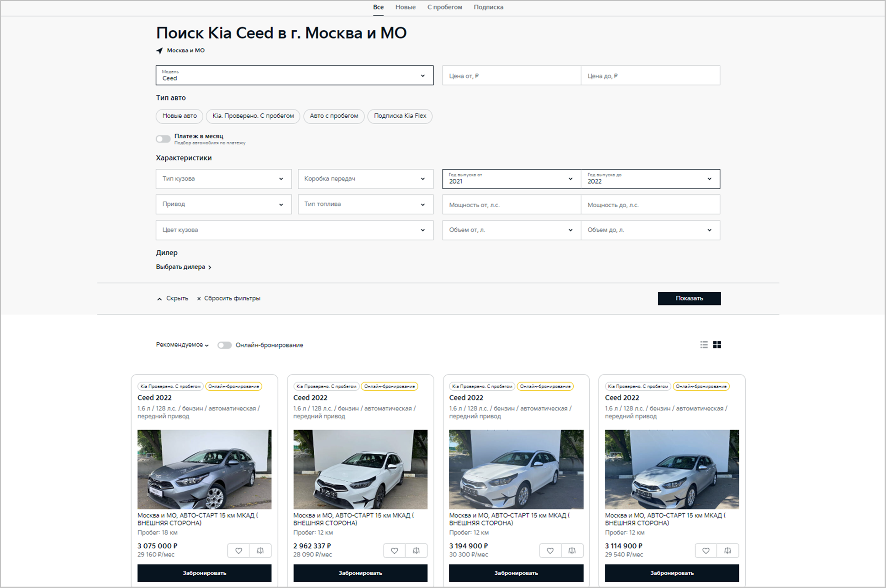
Task: Open Год выпуска до 2022 dropdown
Action: [650, 179]
